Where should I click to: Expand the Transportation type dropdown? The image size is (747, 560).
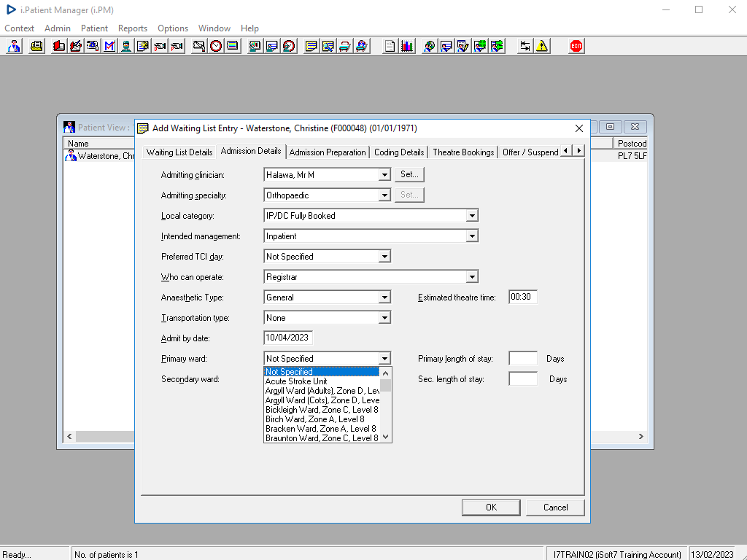click(384, 318)
